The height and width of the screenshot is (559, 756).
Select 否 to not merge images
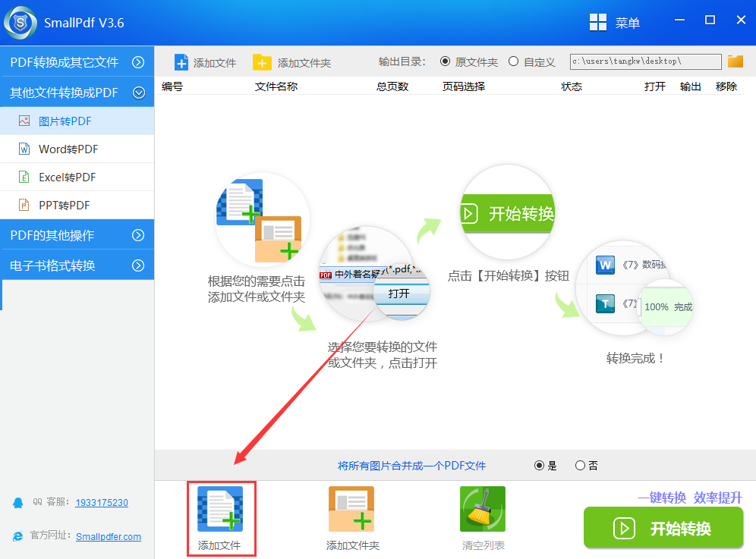click(580, 466)
